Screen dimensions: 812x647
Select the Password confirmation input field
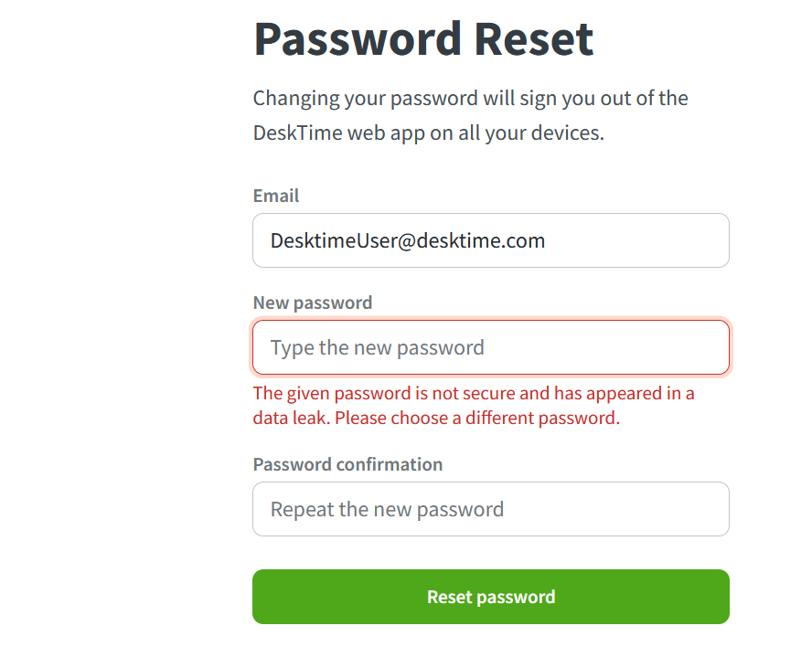click(490, 509)
